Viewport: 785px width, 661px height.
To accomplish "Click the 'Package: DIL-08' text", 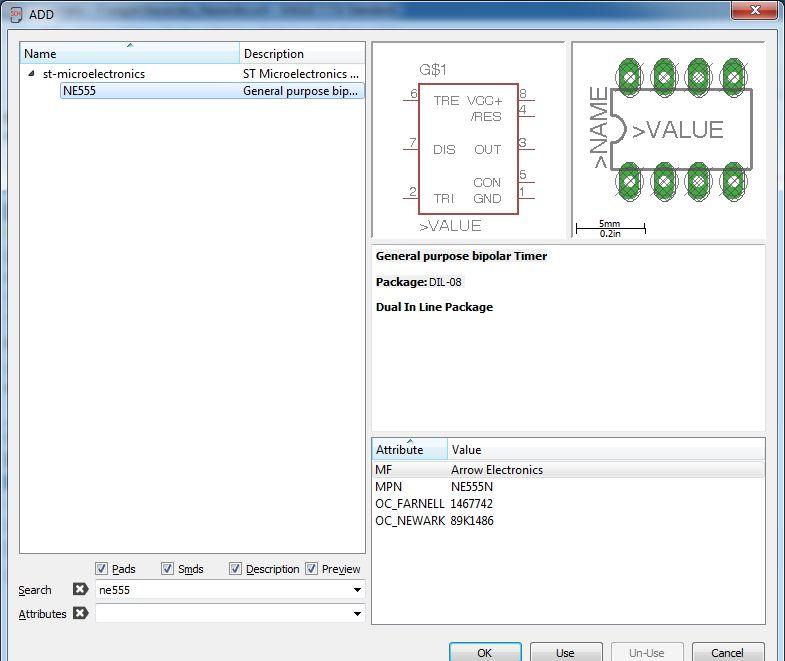I will [x=419, y=282].
